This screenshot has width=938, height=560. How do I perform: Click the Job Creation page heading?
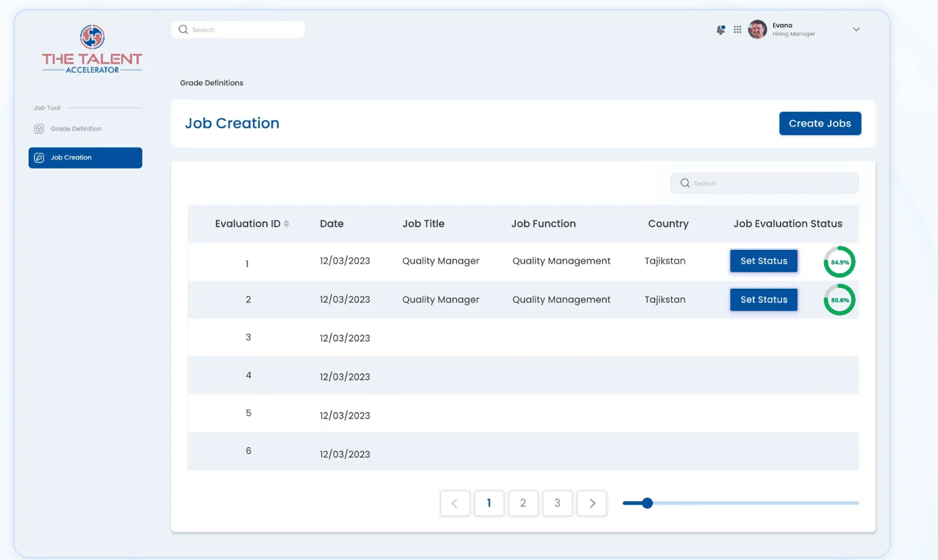click(x=232, y=123)
